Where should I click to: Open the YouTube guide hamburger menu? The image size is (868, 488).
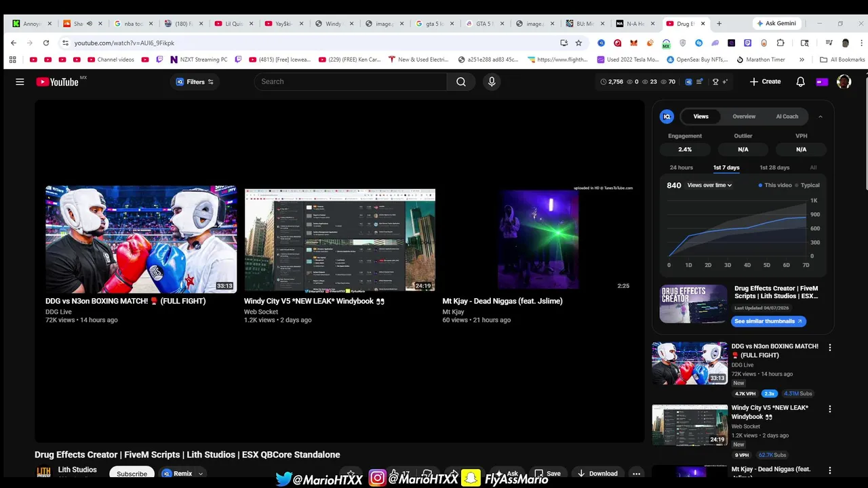coord(20,82)
